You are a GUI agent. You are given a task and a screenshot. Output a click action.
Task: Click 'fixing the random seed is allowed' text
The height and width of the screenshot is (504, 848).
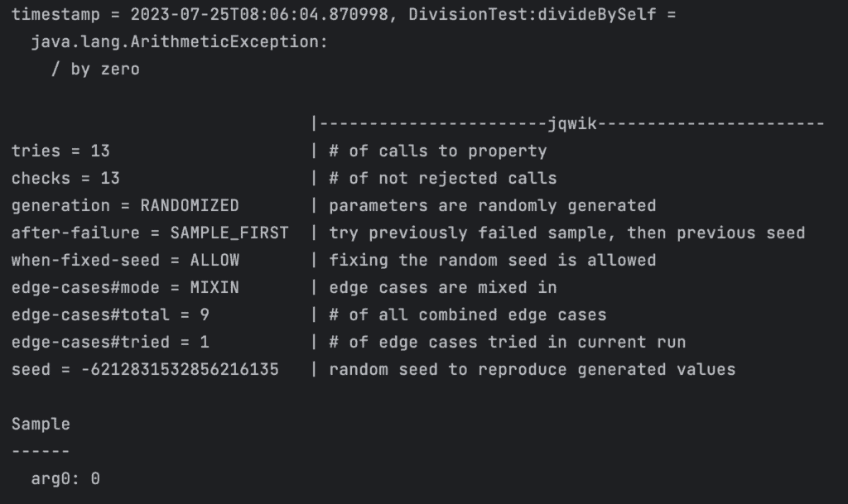pyautogui.click(x=492, y=261)
